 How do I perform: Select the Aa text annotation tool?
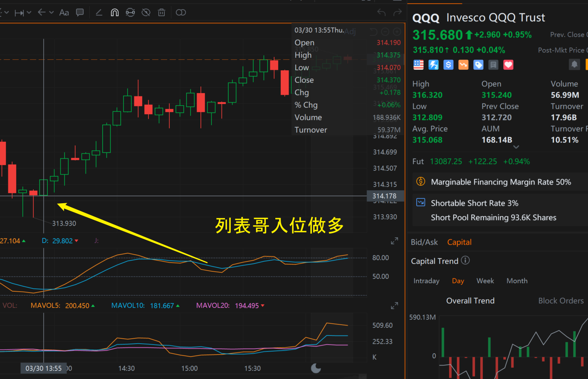click(x=64, y=12)
